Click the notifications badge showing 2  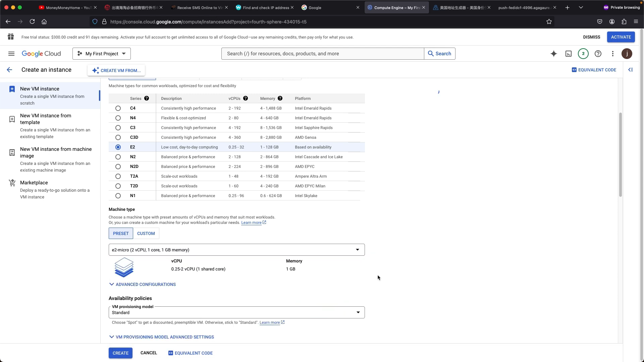(x=583, y=54)
